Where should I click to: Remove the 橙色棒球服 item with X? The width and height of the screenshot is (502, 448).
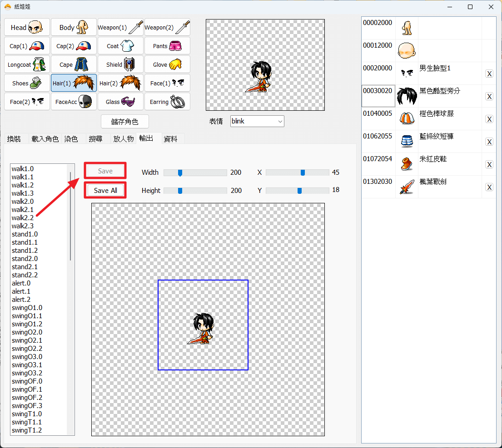point(489,119)
